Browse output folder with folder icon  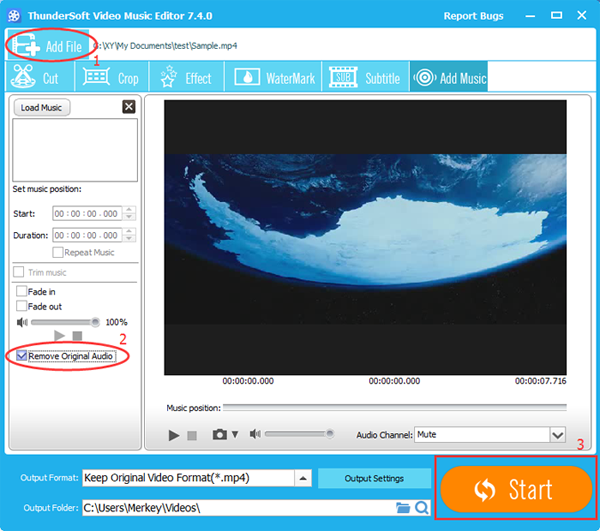tap(403, 508)
